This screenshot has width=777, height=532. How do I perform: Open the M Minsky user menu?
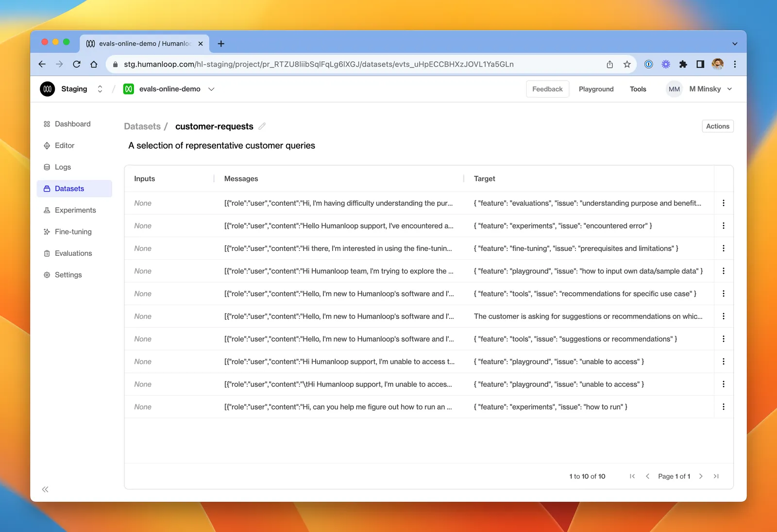(699, 89)
